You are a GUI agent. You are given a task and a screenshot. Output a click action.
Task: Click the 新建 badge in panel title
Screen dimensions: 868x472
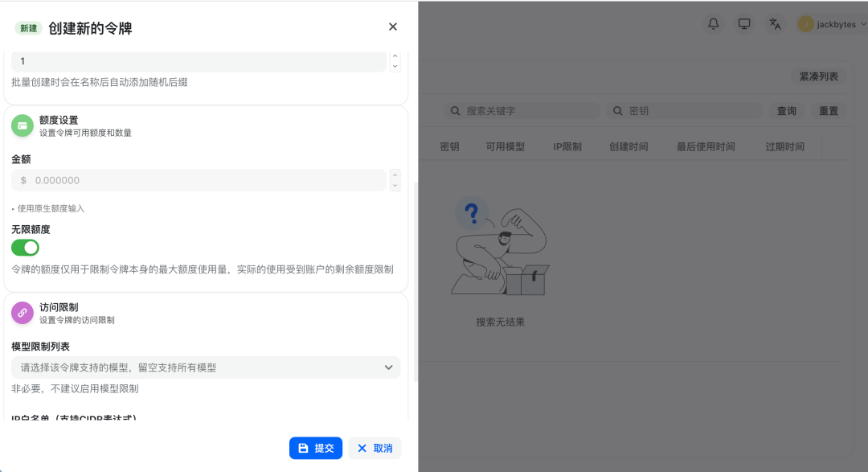click(28, 28)
